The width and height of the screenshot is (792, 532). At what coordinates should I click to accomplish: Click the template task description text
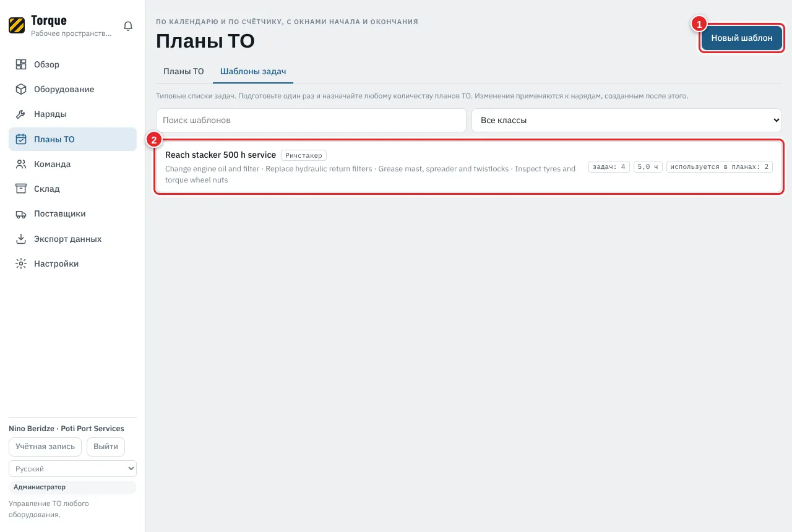370,174
